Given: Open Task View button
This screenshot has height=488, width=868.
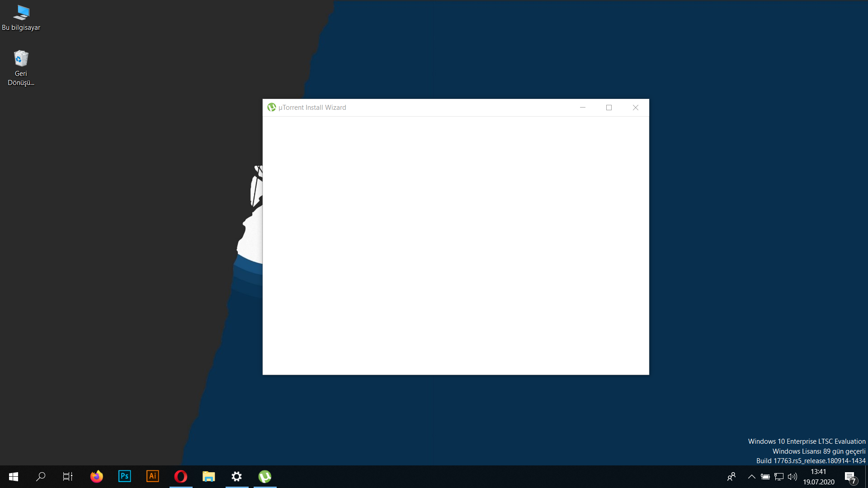Looking at the screenshot, I should (x=68, y=477).
